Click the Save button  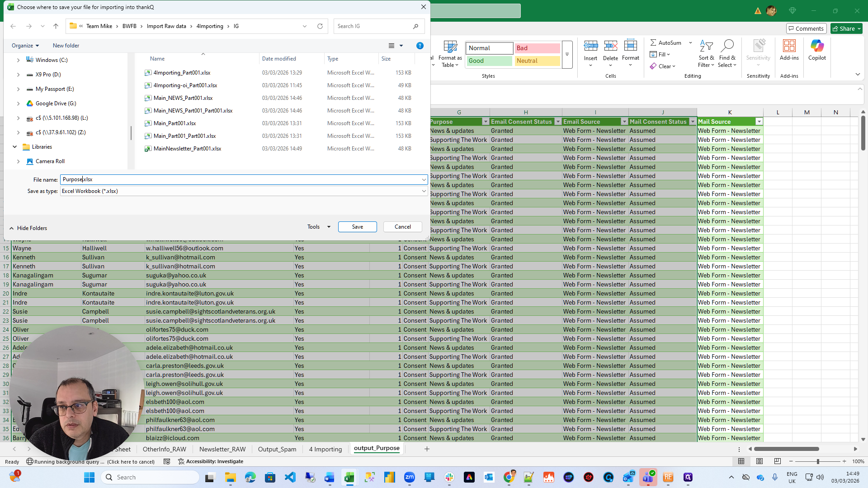click(357, 227)
